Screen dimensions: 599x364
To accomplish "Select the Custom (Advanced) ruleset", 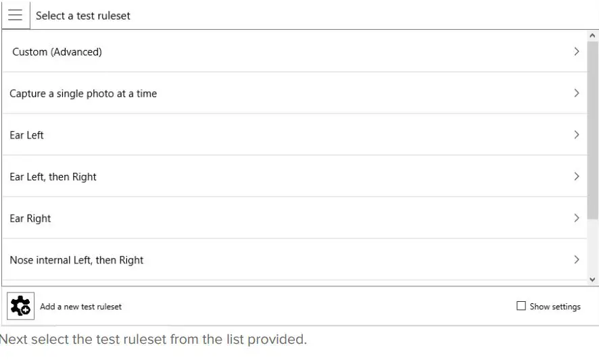I will click(57, 52).
